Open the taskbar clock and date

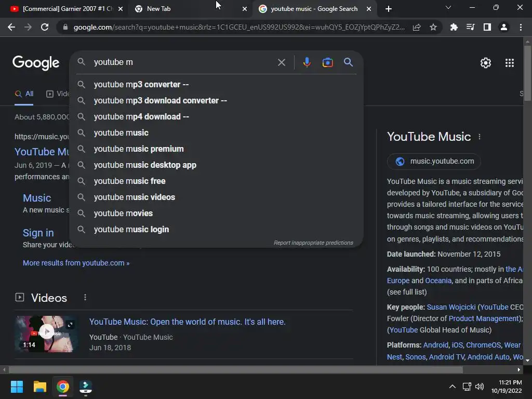(507, 387)
